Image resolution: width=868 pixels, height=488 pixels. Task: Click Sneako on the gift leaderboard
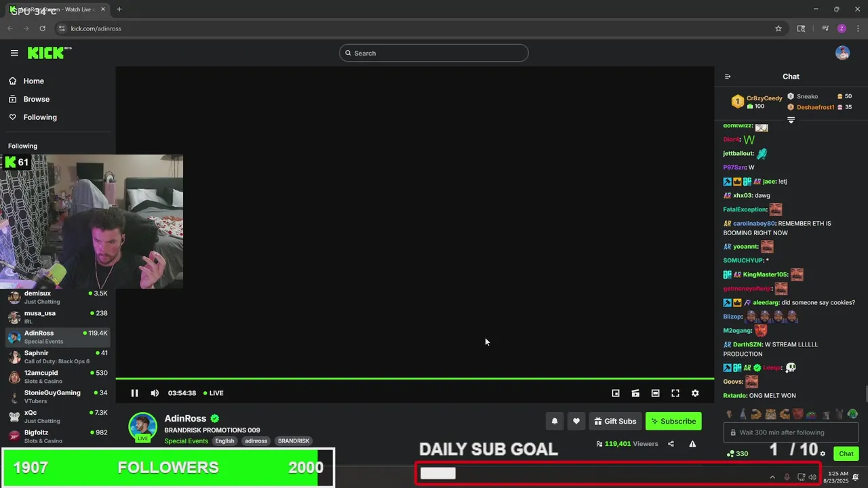point(807,96)
